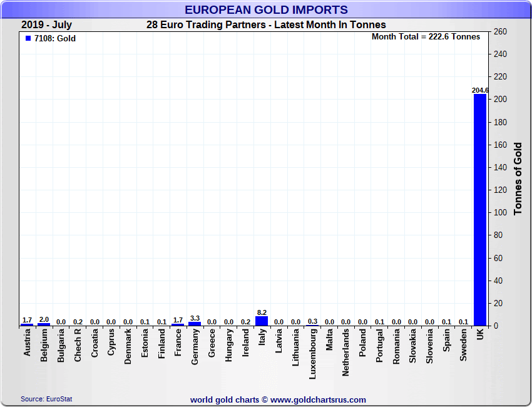Click the Germany axis label
532x407 pixels.
pyautogui.click(x=195, y=347)
